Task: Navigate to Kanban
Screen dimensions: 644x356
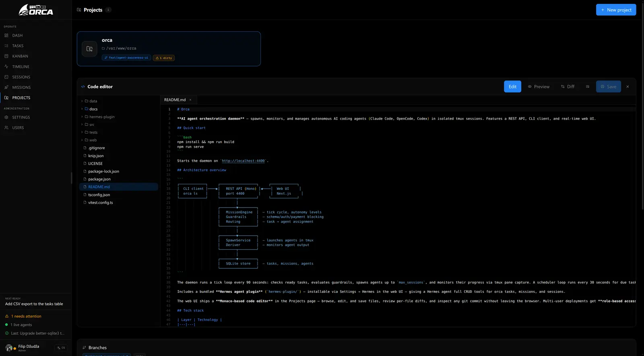Action: coord(36,56)
